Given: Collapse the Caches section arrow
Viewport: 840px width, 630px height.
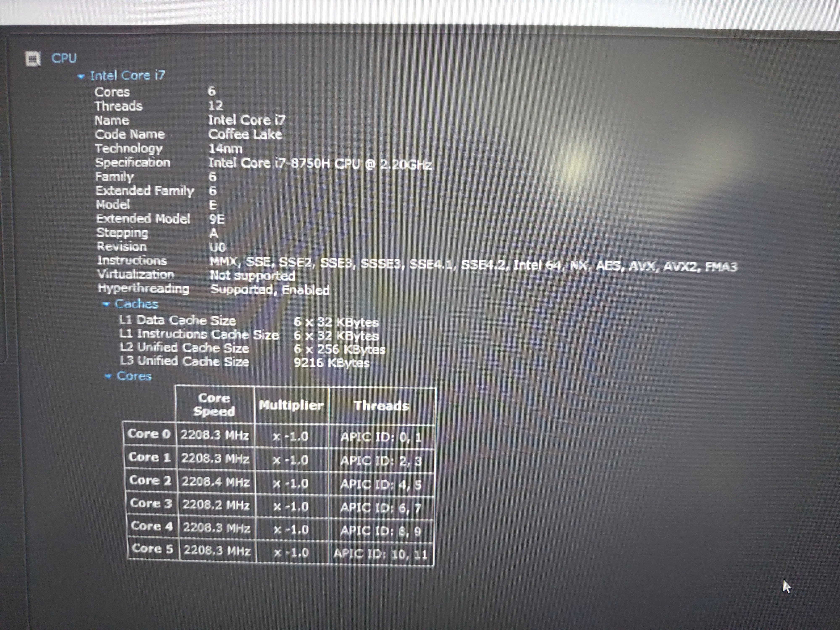Looking at the screenshot, I should coord(106,304).
